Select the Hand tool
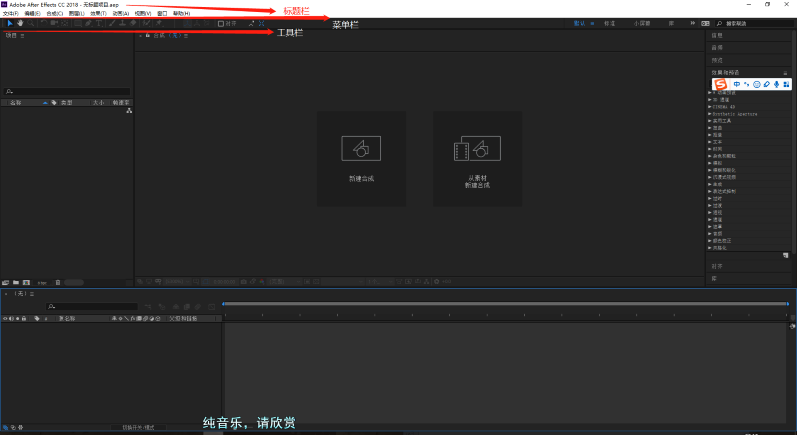This screenshot has width=797, height=435. click(x=20, y=23)
